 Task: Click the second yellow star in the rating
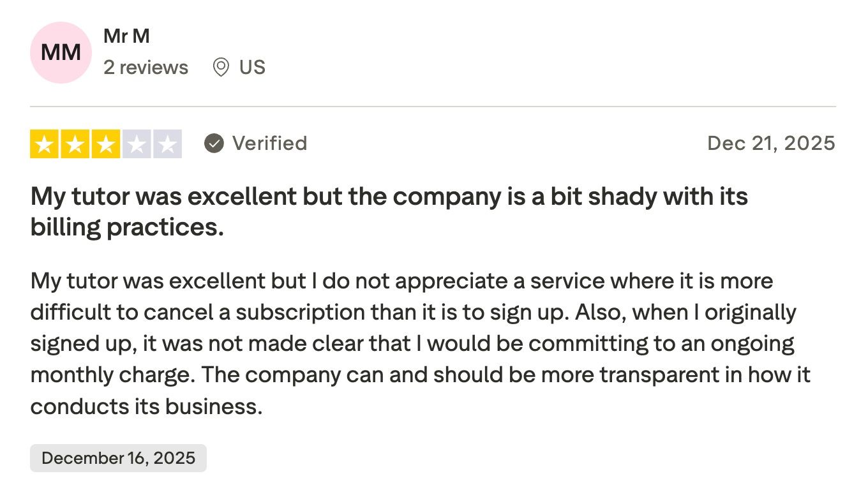75,144
